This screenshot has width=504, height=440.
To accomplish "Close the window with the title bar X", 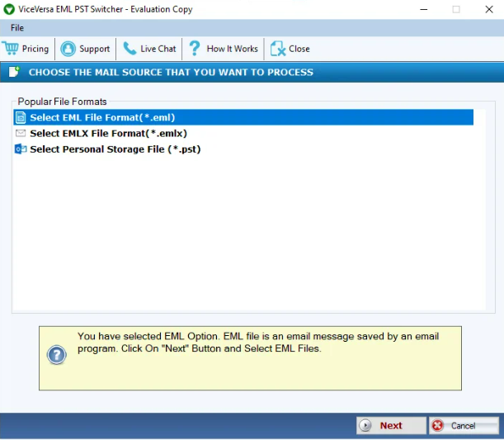I will click(x=488, y=9).
